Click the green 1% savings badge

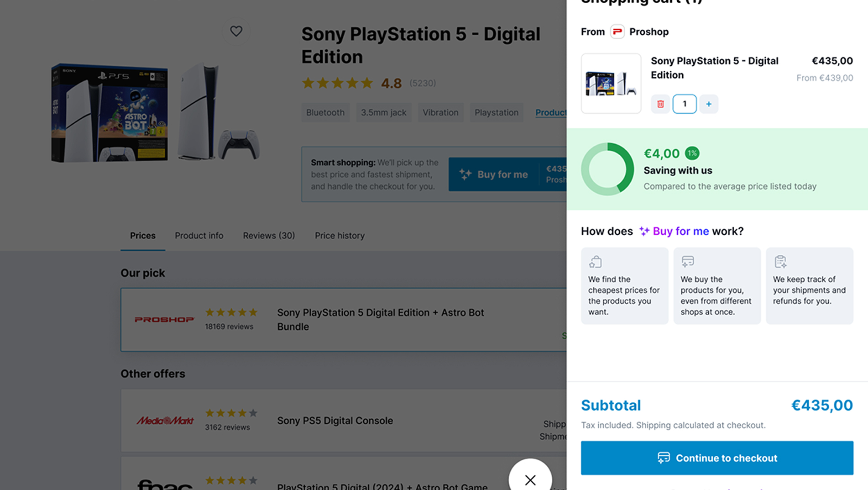click(692, 153)
